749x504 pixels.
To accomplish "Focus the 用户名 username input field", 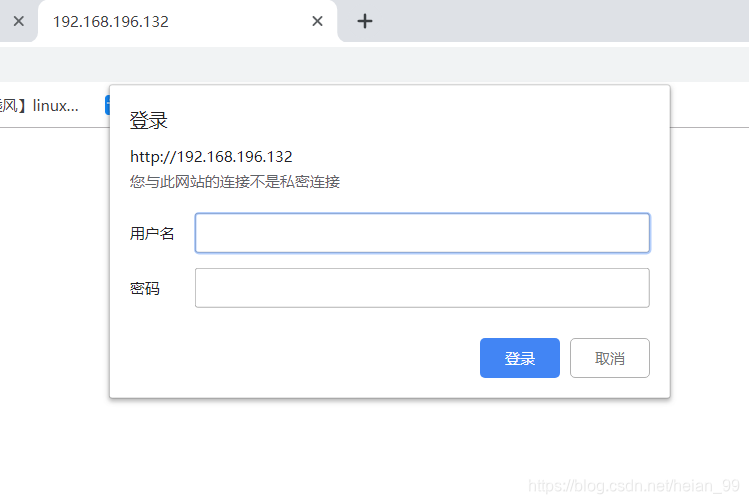I will point(422,233).
